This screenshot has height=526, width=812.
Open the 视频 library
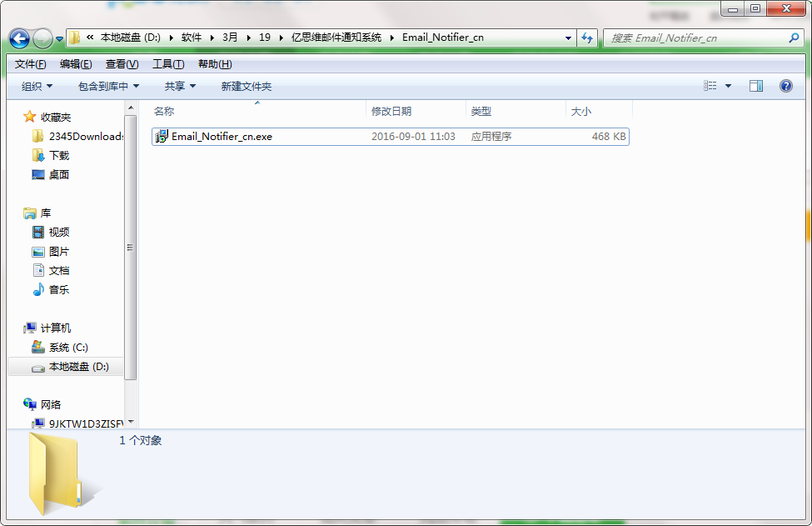click(x=57, y=232)
